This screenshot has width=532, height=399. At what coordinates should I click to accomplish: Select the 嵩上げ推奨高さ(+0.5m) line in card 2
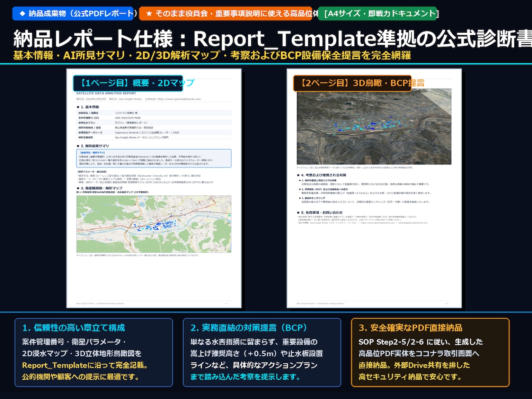[256, 353]
